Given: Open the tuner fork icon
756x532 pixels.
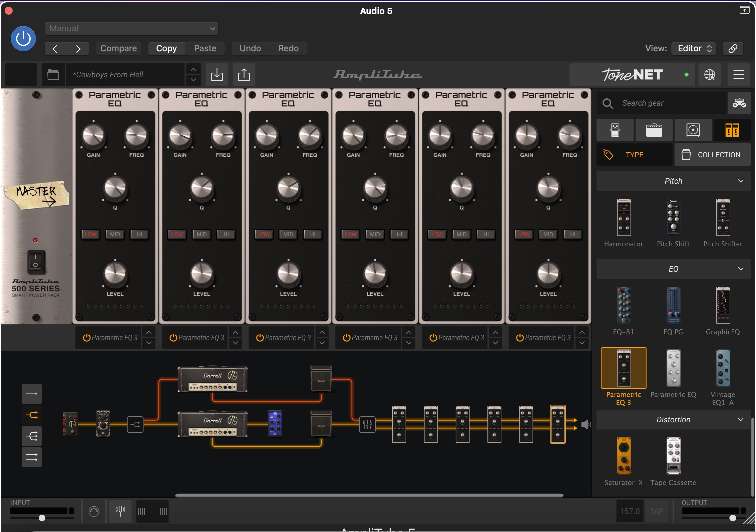Looking at the screenshot, I should tap(120, 511).
